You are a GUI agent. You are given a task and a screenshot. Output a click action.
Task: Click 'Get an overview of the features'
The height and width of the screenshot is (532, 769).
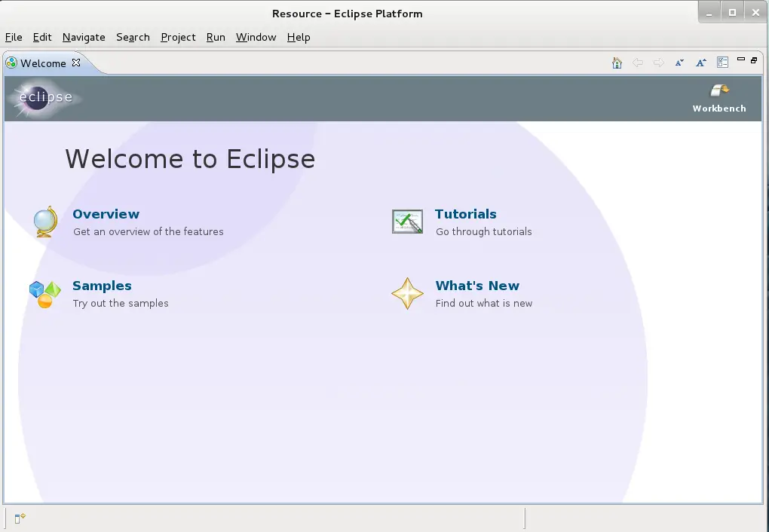(x=148, y=232)
